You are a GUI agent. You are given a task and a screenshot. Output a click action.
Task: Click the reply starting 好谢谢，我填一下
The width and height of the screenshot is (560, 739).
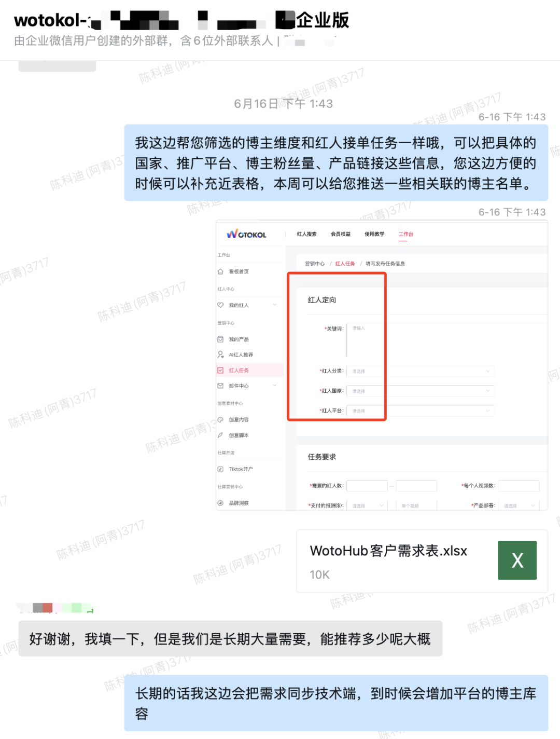[x=230, y=639]
